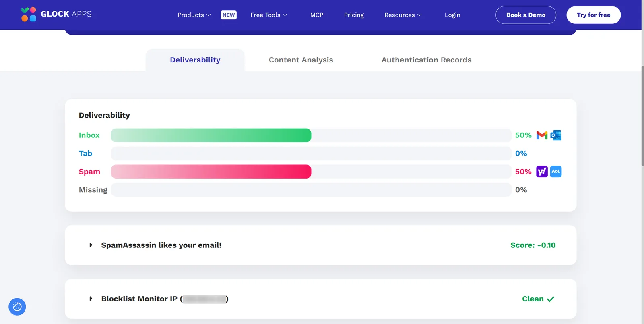The width and height of the screenshot is (644, 324).
Task: Click the Clean checkmark icon
Action: [551, 299]
